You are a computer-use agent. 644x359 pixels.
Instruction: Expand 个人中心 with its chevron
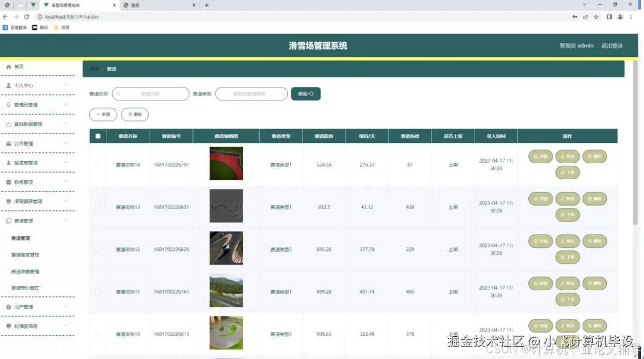click(x=66, y=85)
